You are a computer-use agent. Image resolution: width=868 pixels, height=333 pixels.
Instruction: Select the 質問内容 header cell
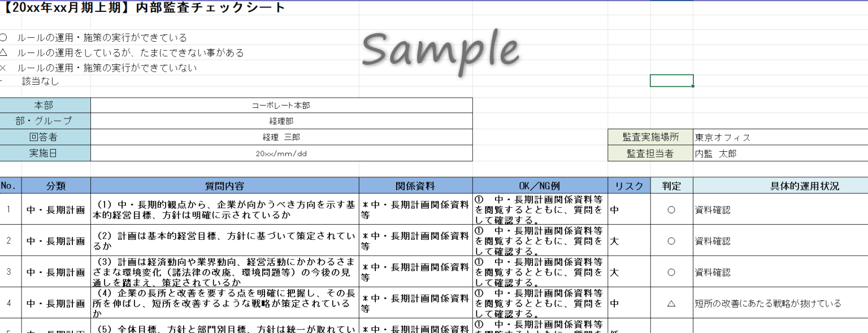click(x=225, y=186)
